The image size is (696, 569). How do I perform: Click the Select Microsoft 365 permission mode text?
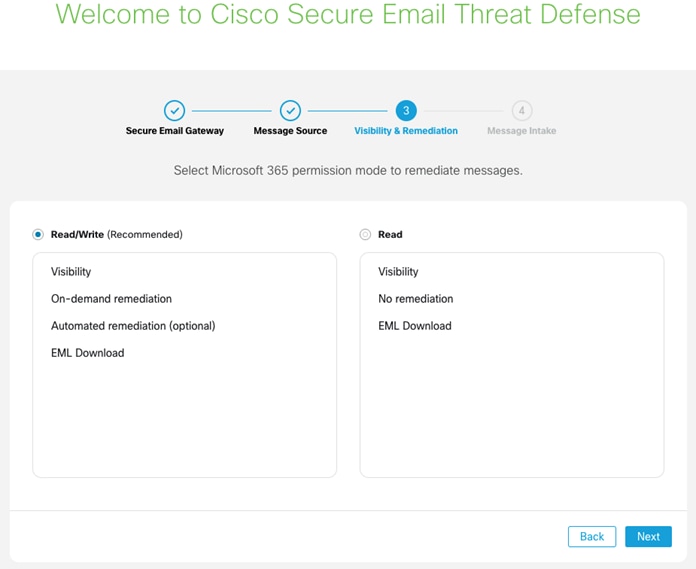348,170
